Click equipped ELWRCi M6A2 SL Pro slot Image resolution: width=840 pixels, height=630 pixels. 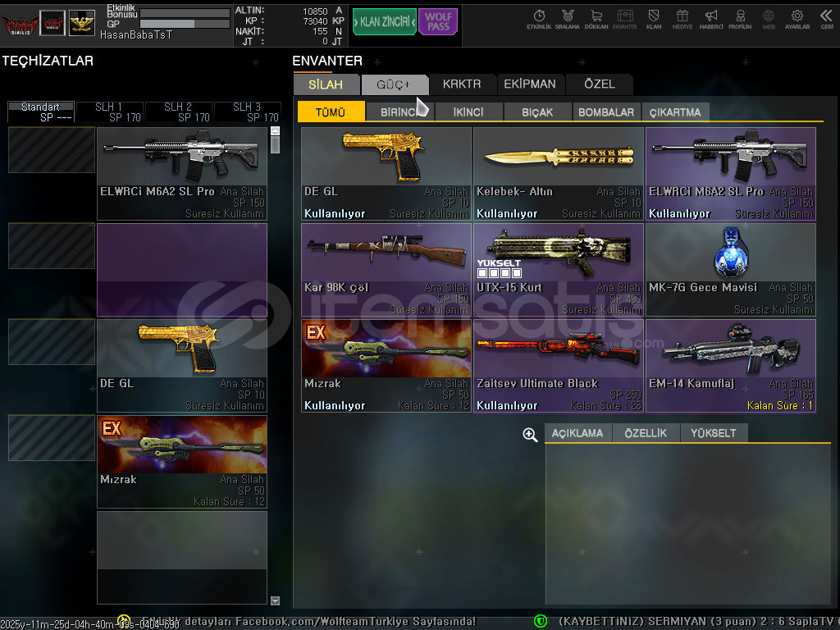182,174
